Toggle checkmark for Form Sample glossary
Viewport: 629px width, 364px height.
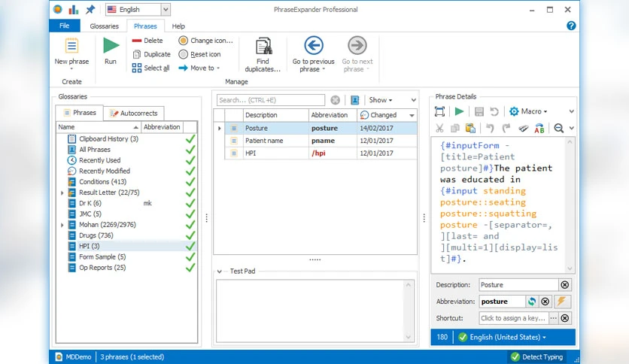(x=190, y=257)
